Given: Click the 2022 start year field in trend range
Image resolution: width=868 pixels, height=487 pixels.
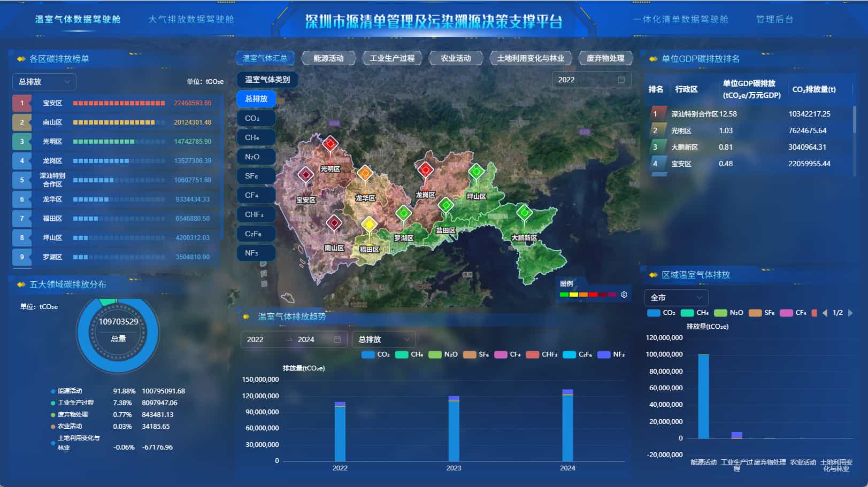Looking at the screenshot, I should coord(256,339).
